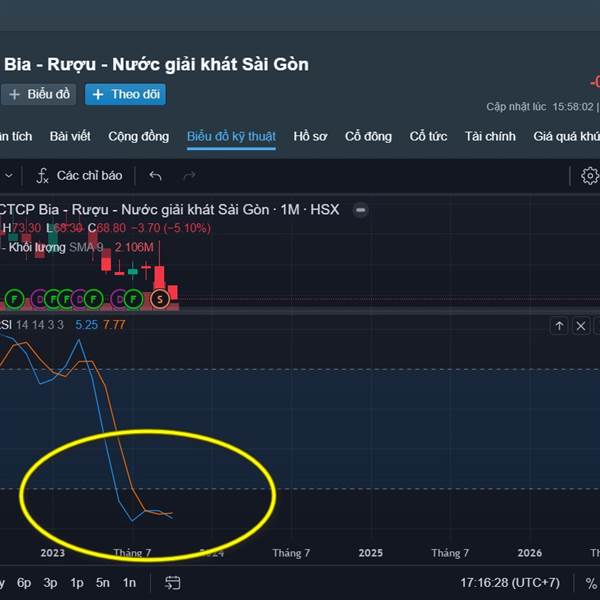The width and height of the screenshot is (600, 600).
Task: Set time range to 6p
Action: [24, 583]
